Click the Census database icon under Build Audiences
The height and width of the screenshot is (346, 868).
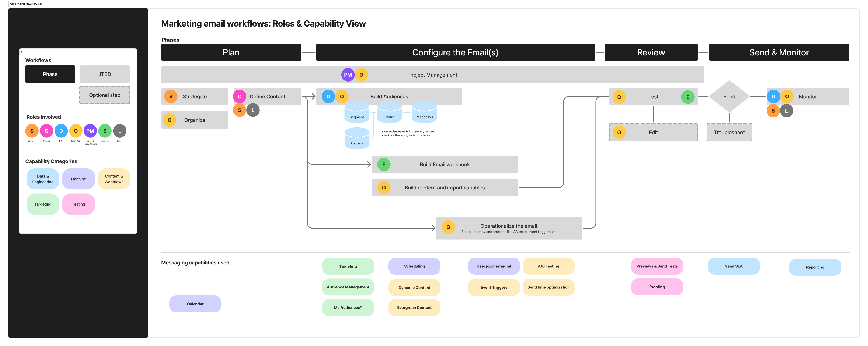pyautogui.click(x=356, y=138)
